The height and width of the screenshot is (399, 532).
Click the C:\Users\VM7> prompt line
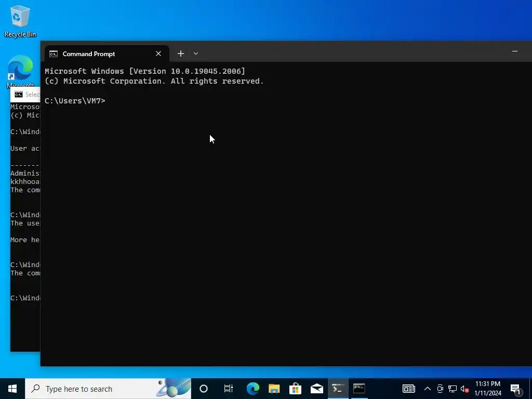coord(75,101)
